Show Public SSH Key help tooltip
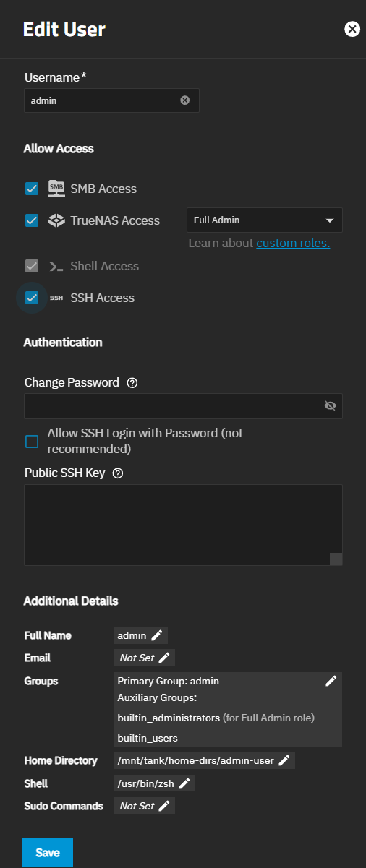Viewport: 366px width, 868px height. (x=118, y=473)
